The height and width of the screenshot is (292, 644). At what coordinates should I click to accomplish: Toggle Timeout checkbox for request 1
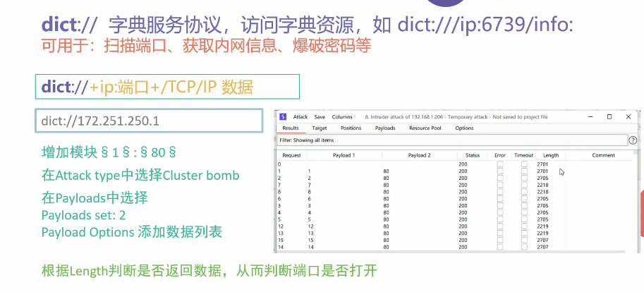click(524, 171)
